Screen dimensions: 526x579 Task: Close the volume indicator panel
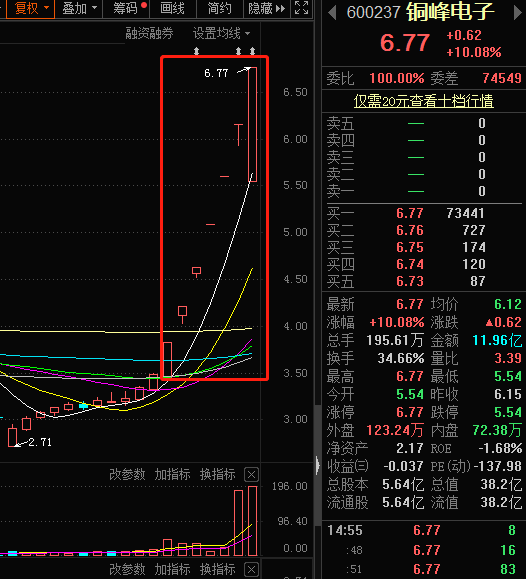pyautogui.click(x=252, y=474)
